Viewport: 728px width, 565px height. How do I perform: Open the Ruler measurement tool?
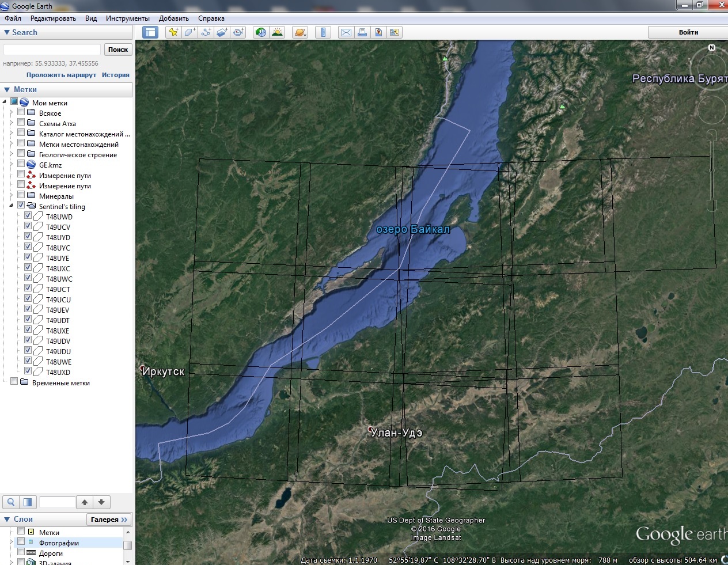(323, 32)
